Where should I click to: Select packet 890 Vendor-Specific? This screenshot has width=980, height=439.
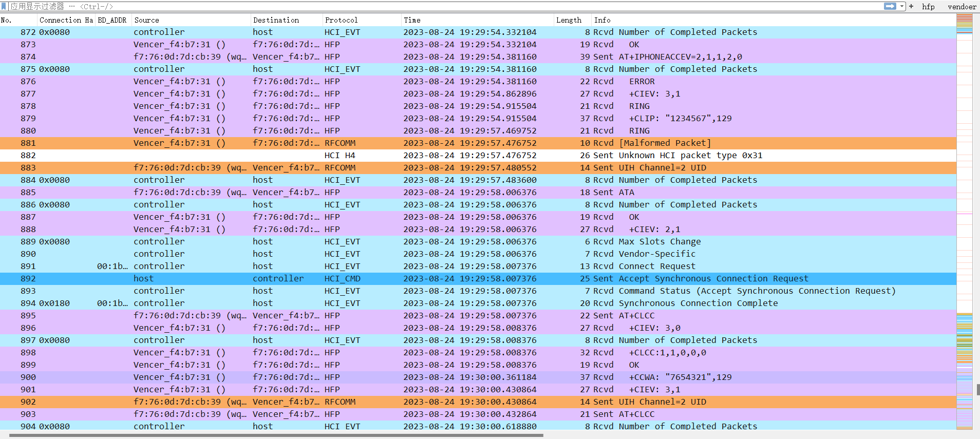tap(478, 254)
